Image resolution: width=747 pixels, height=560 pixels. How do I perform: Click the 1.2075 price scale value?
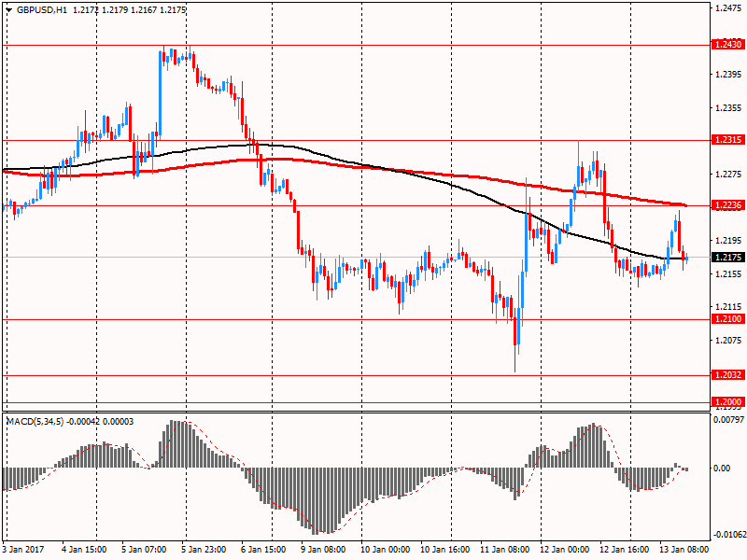[x=728, y=340]
